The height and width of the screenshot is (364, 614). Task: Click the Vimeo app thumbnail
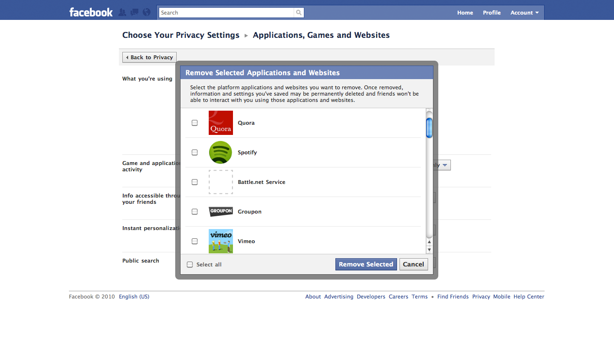[221, 241]
